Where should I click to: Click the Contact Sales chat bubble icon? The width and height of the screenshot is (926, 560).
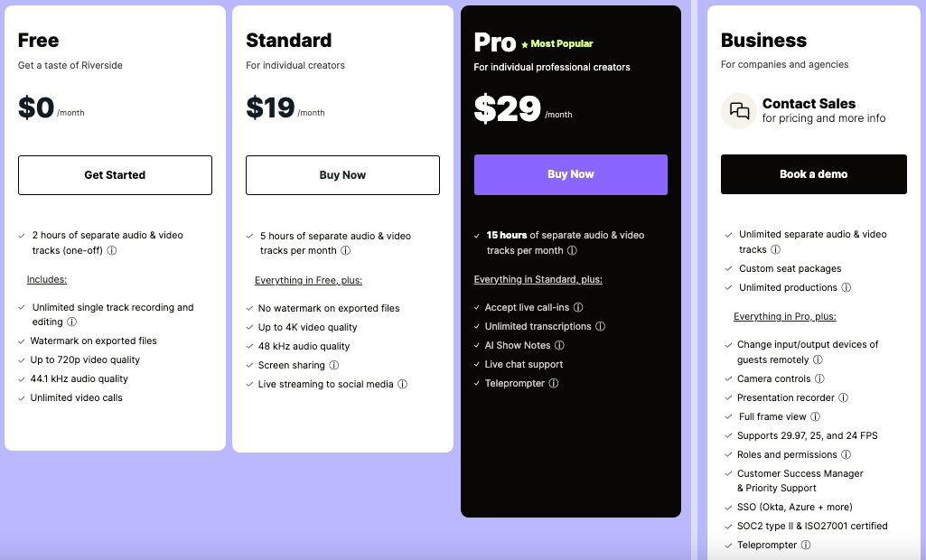(x=739, y=111)
